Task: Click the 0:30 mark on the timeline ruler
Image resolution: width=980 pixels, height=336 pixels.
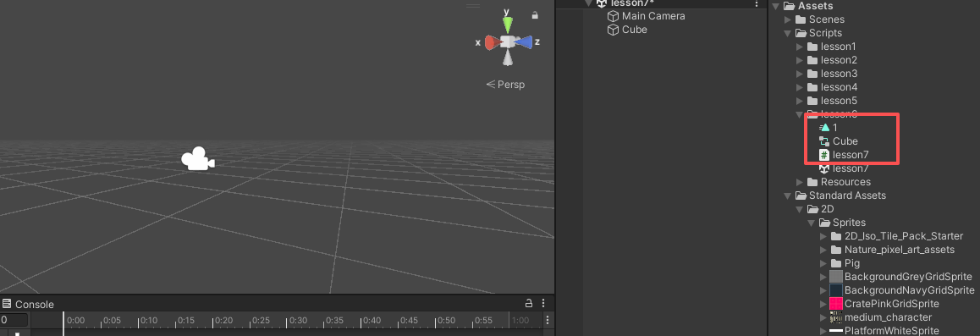Action: pyautogui.click(x=298, y=321)
